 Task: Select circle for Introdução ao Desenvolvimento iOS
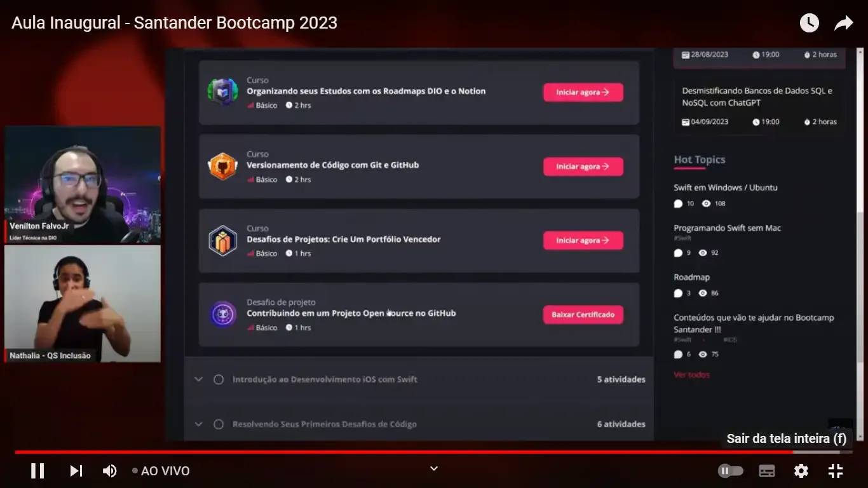click(219, 379)
